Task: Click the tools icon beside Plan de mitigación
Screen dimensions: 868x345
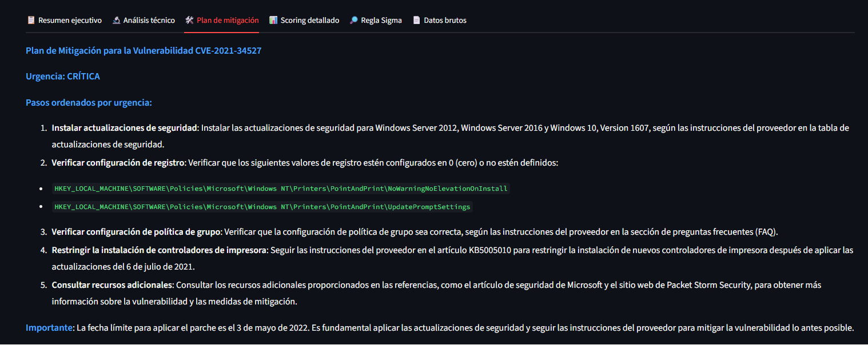Action: pos(189,20)
